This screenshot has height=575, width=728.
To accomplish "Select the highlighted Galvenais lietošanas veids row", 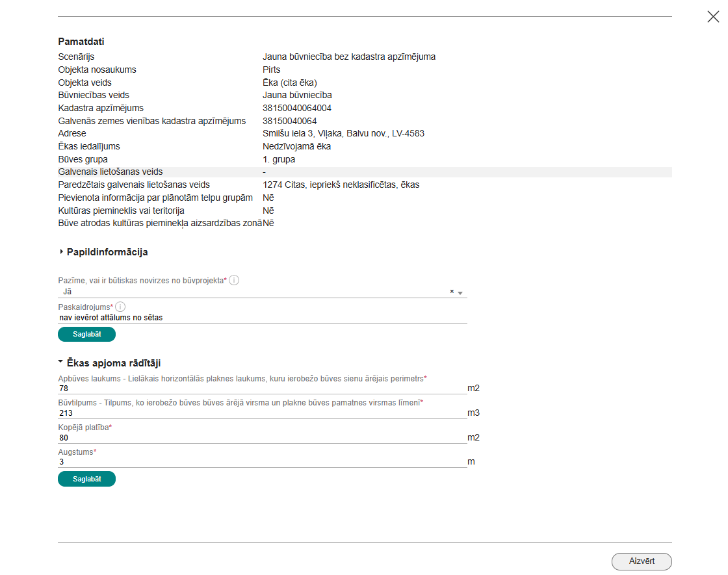I will (365, 172).
